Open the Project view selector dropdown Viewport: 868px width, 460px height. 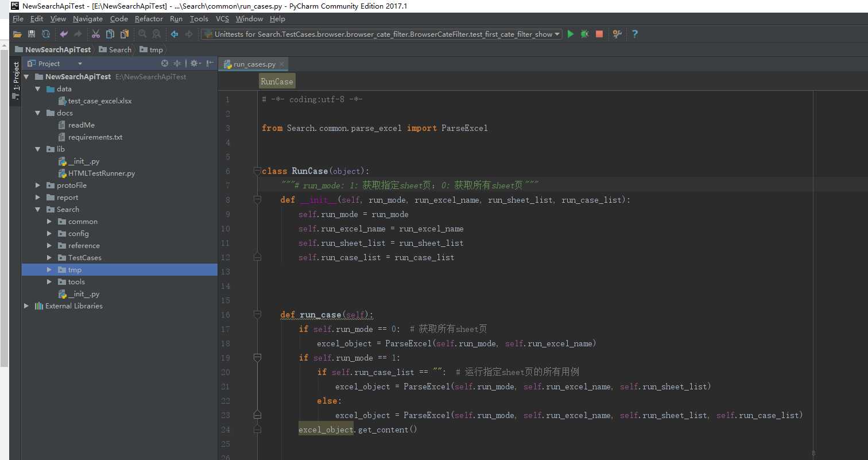coord(80,64)
